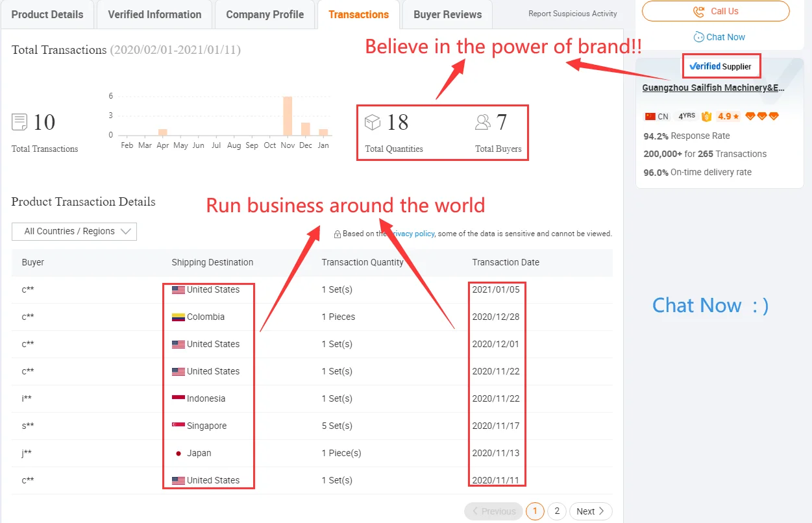Click the gold supplier badge icon
This screenshot has height=523, width=812.
pyautogui.click(x=706, y=117)
